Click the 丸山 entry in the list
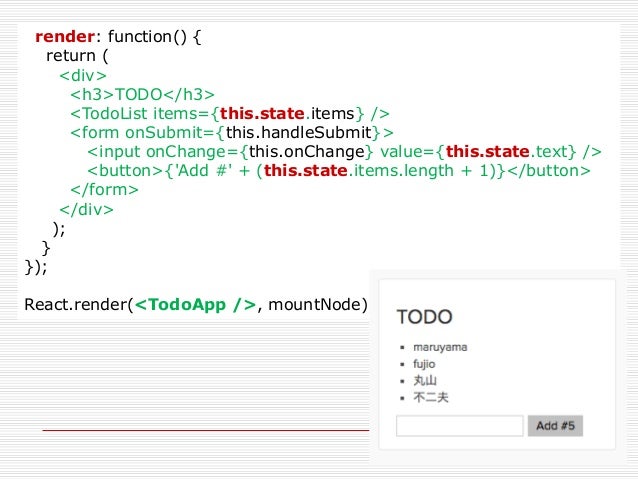638x479 pixels. 425,381
